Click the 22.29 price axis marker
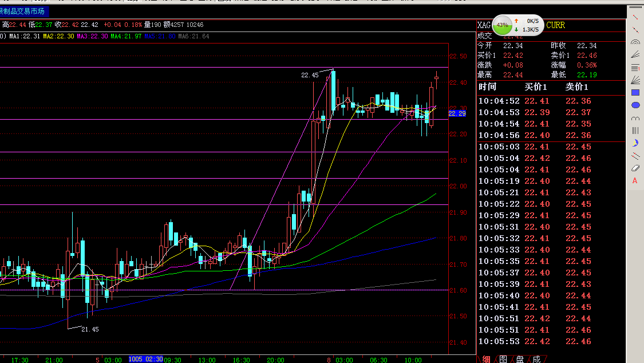The image size is (644, 363). [x=457, y=113]
